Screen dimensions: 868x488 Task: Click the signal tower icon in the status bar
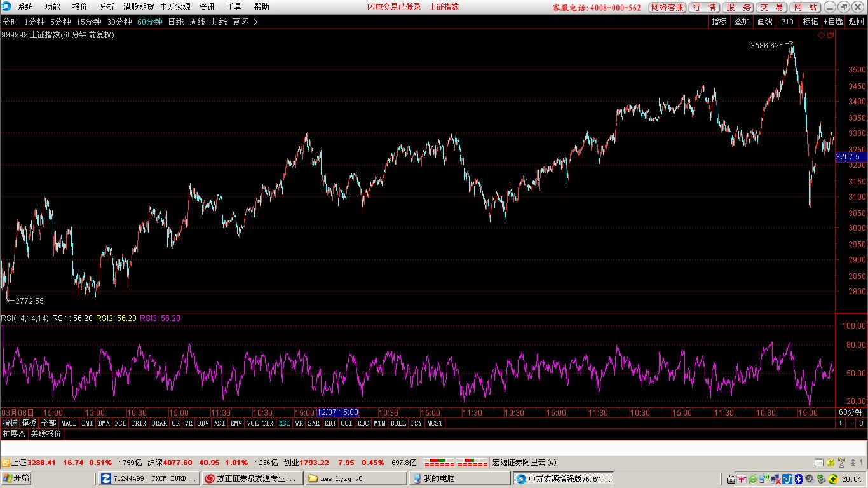[841, 463]
